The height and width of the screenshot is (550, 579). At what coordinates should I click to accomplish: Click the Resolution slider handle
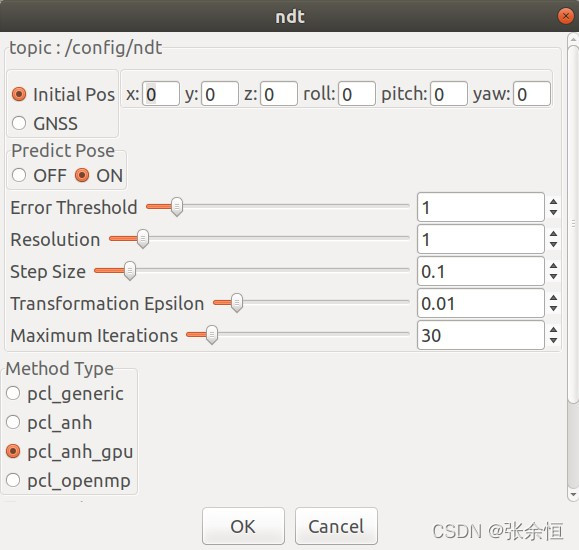point(143,239)
